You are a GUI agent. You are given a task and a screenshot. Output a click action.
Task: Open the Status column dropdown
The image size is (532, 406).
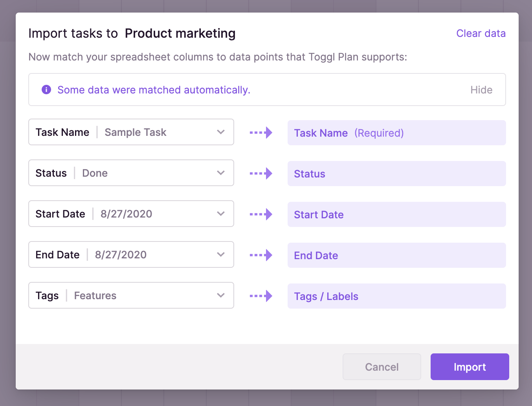tap(220, 173)
